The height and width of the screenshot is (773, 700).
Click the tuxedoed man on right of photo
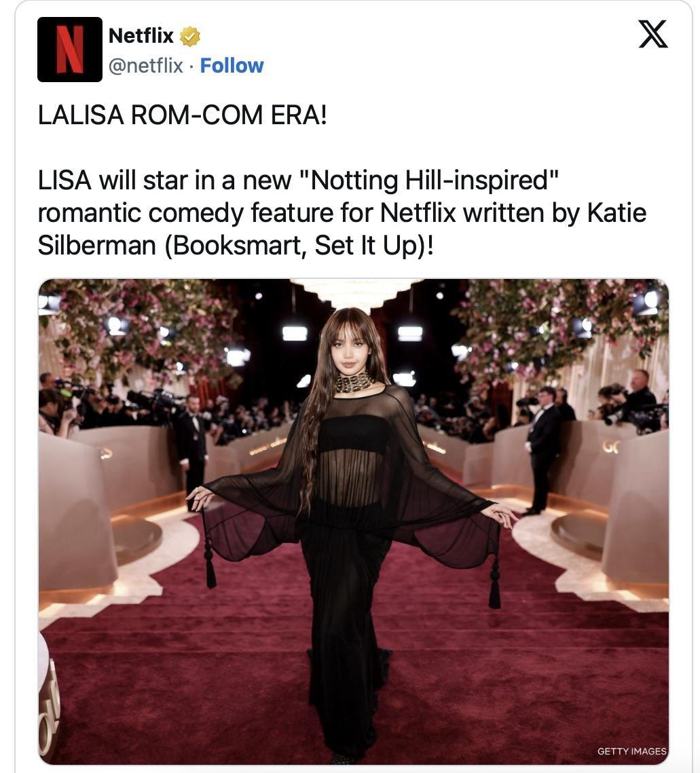click(542, 450)
